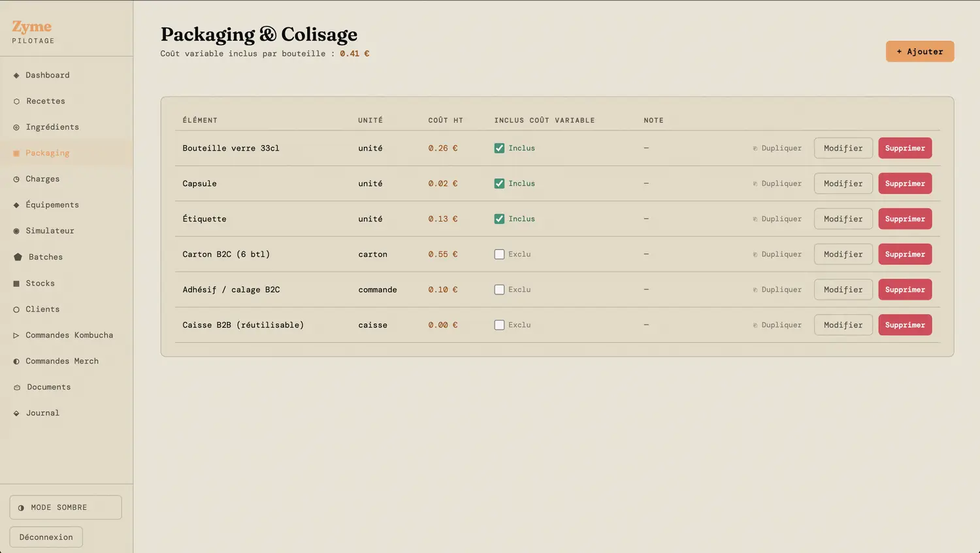Click the Recettes circle icon
The image size is (980, 553).
pos(16,101)
